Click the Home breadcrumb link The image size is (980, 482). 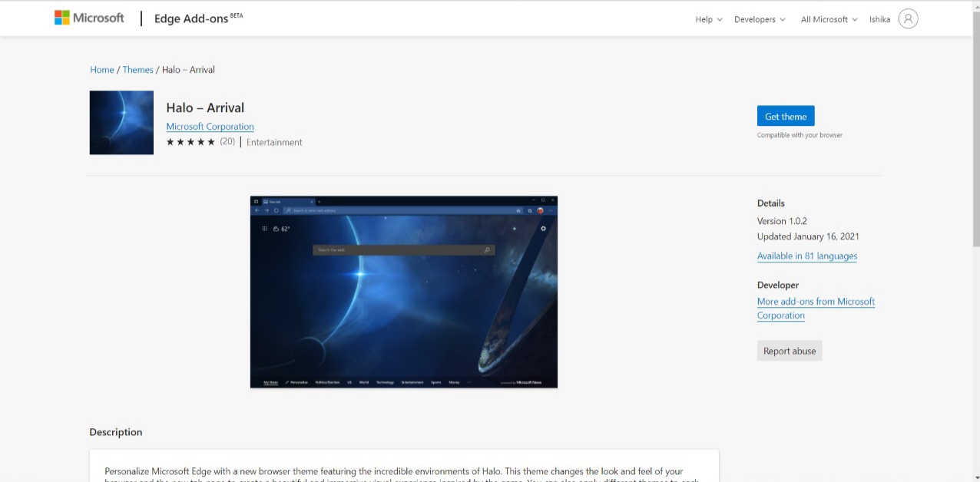click(102, 70)
